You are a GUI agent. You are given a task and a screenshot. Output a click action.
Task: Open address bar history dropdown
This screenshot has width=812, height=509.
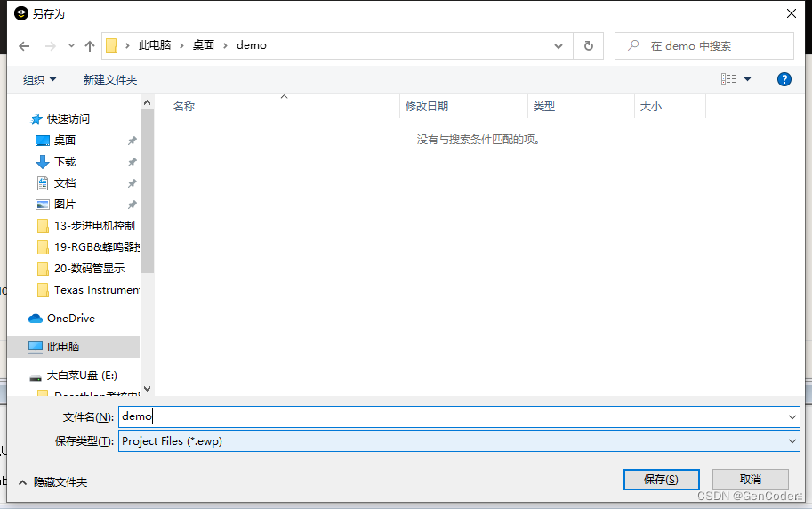pos(559,46)
